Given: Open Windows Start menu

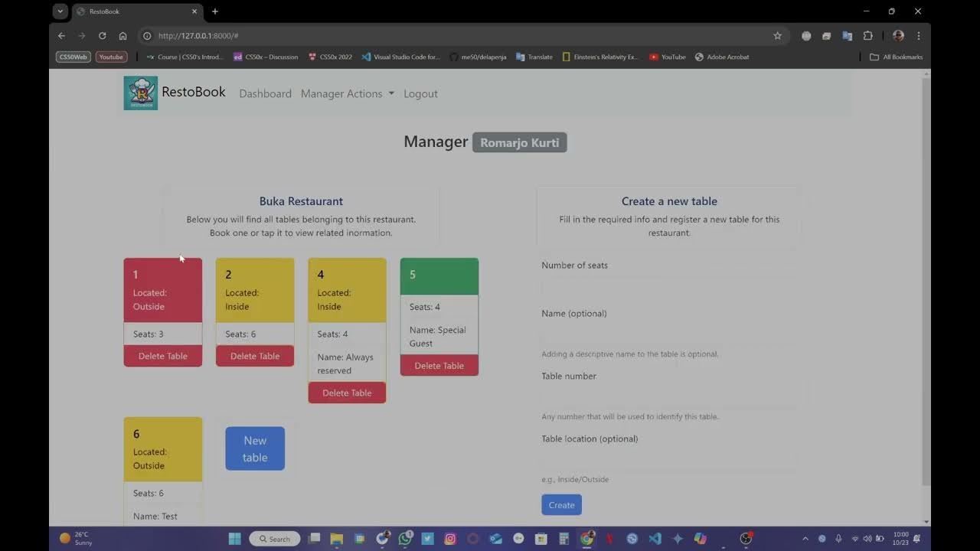Looking at the screenshot, I should coord(235,539).
